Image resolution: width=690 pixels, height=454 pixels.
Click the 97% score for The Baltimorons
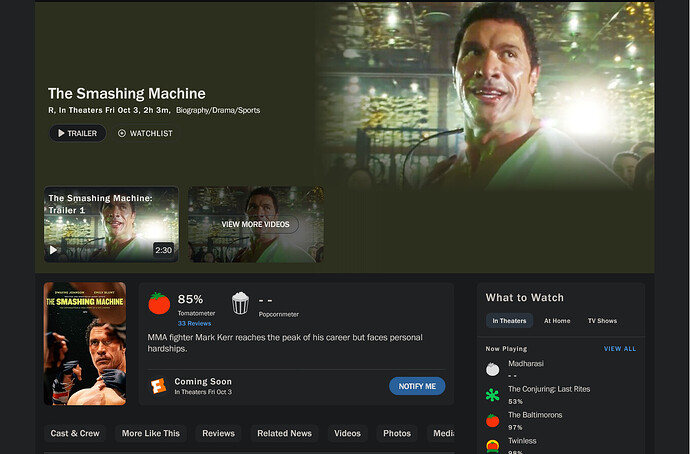tap(515, 428)
